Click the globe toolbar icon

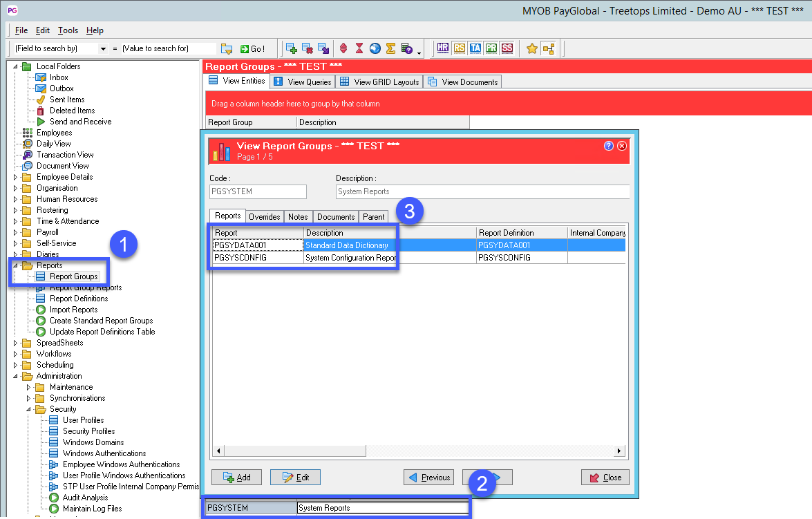click(x=375, y=48)
